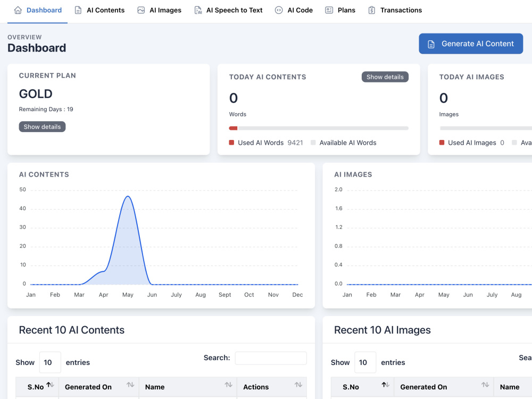Open entries count selector for AI Contents
This screenshot has width=532, height=399.
(50, 362)
